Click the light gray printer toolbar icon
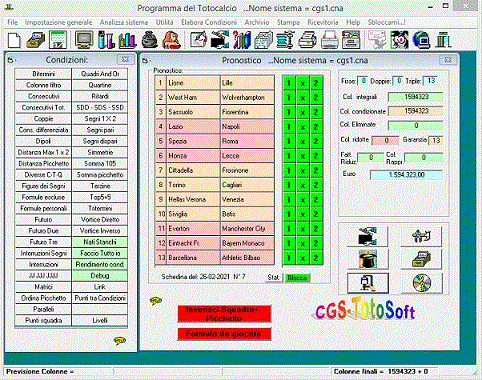The height and width of the screenshot is (380, 482). point(329,40)
